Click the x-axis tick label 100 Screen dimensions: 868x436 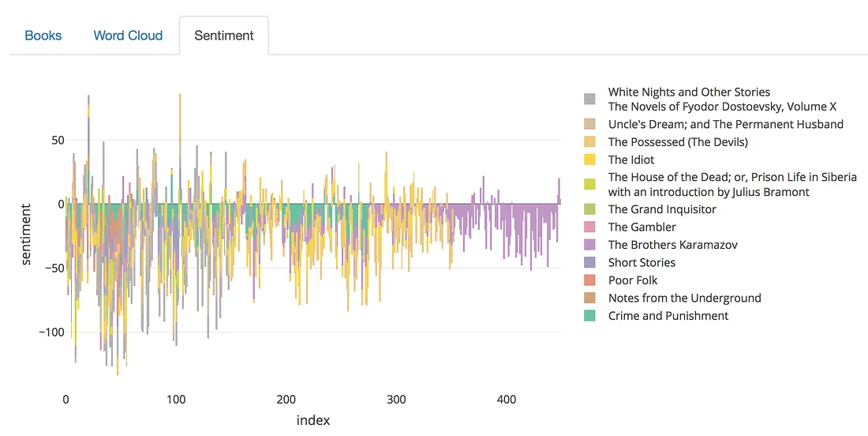176,400
